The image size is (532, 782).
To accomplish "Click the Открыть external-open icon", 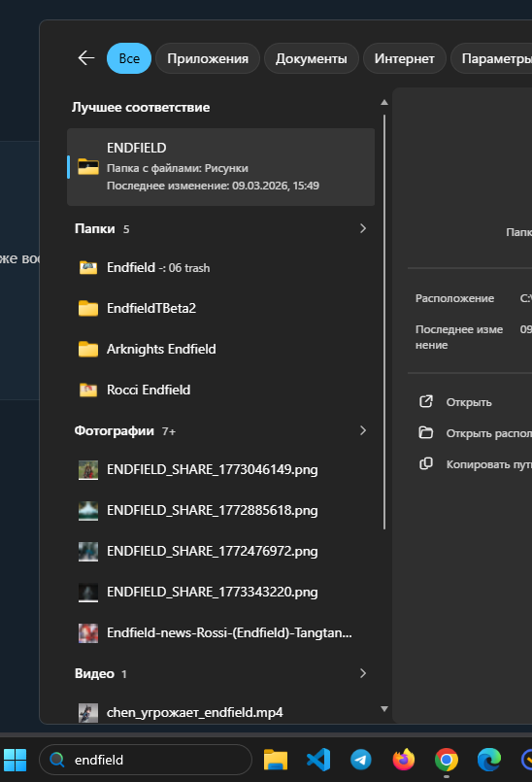I will pyautogui.click(x=426, y=401).
